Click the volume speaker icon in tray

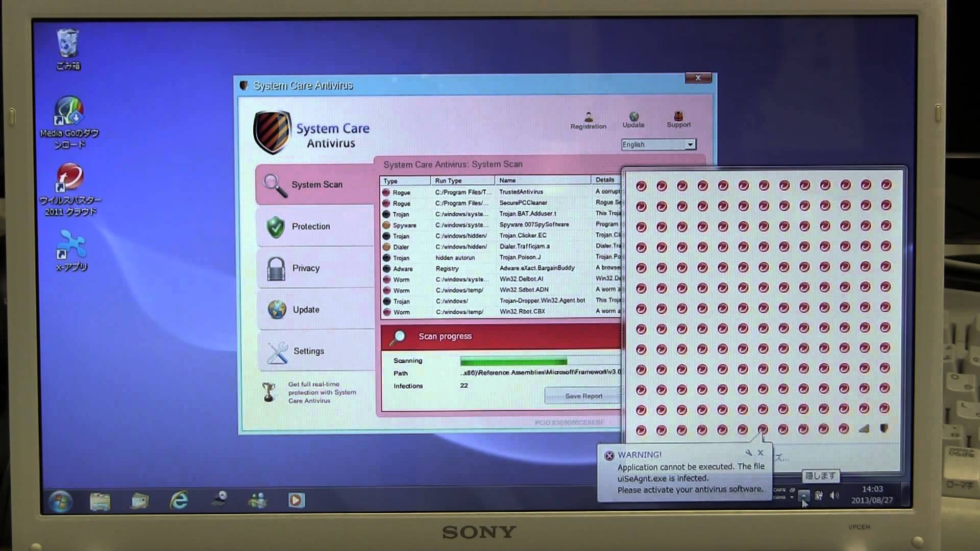coord(835,495)
